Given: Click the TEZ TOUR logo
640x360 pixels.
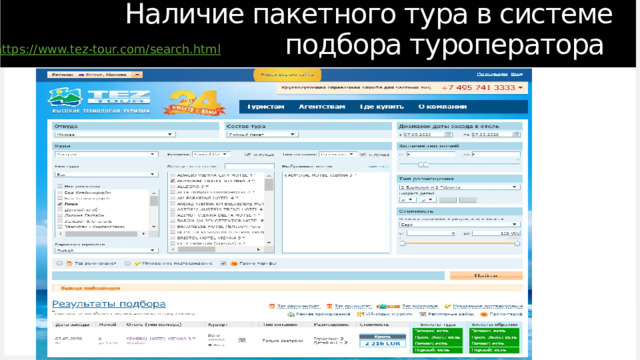Looking at the screenshot, I should point(99,101).
